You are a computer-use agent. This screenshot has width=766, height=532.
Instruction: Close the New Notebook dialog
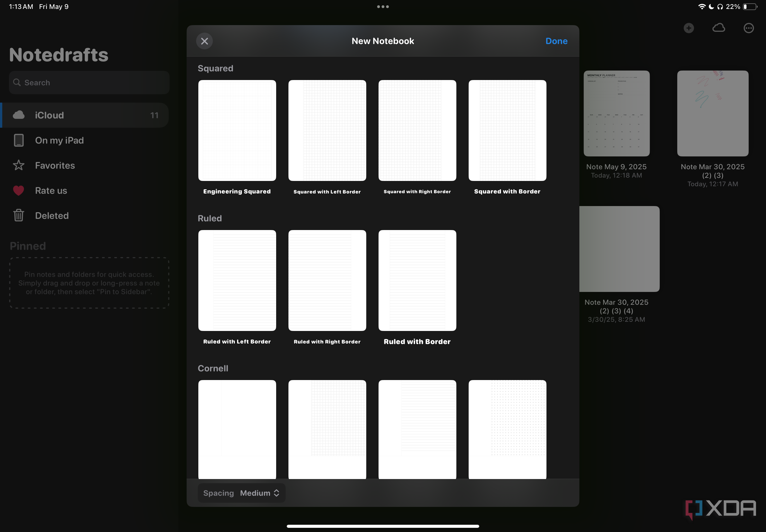coord(204,41)
